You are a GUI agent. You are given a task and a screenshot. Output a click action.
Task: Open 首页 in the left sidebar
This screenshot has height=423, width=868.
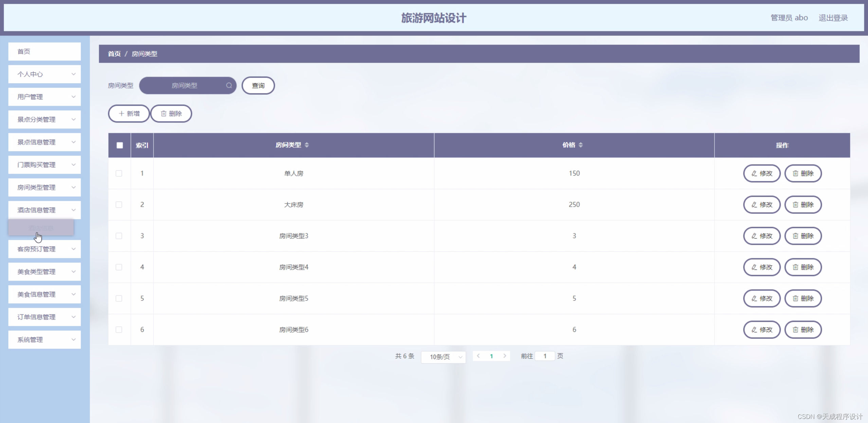[x=44, y=52]
